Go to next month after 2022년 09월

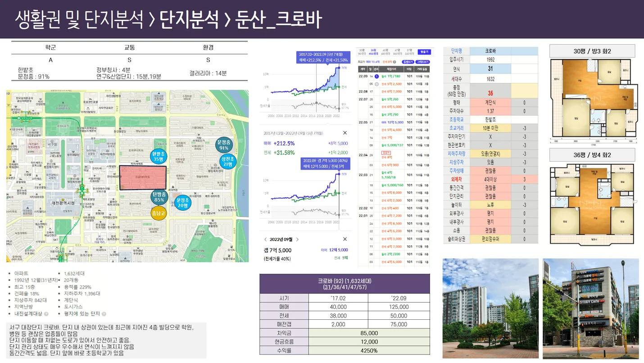click(x=297, y=239)
